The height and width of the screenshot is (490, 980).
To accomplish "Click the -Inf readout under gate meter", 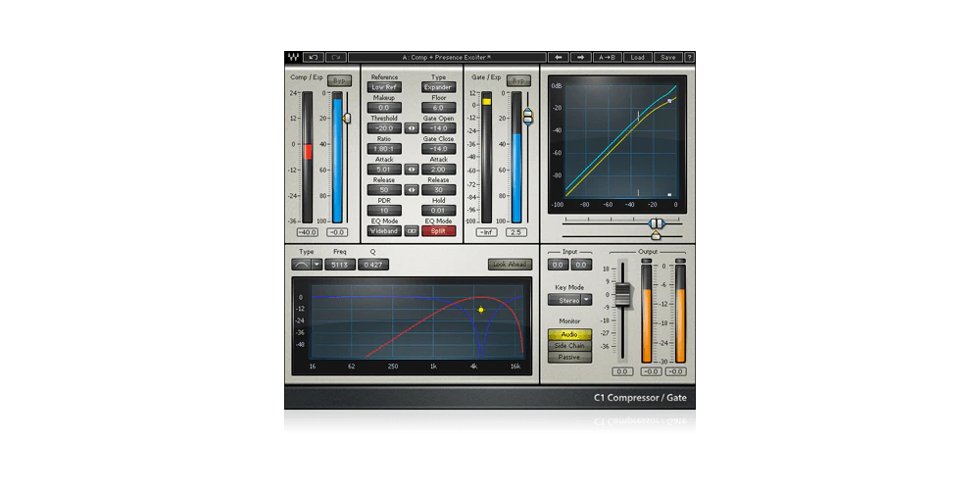I will pos(486,232).
